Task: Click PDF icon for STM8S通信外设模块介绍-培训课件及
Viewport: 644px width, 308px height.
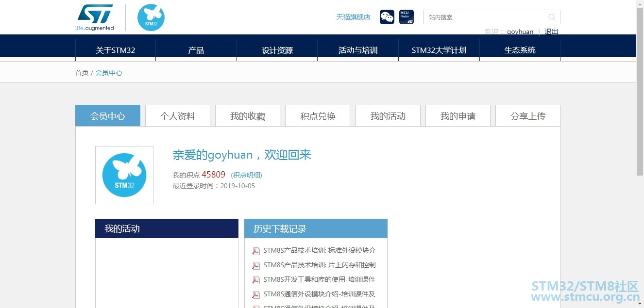Action: tap(256, 294)
